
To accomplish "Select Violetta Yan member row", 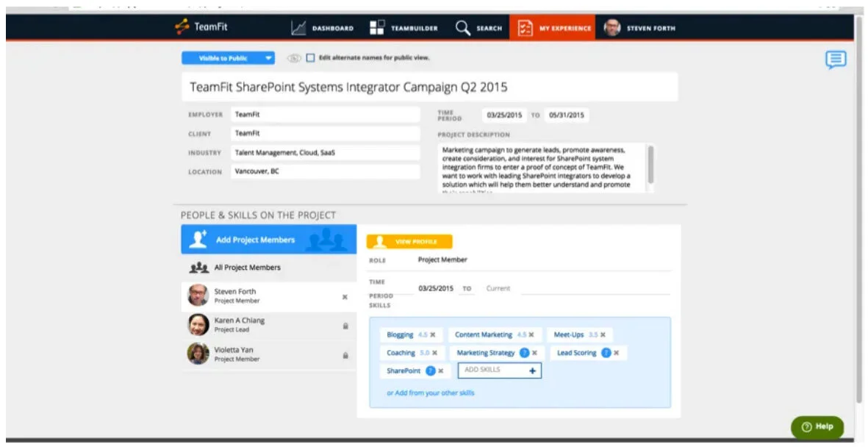I will (268, 354).
